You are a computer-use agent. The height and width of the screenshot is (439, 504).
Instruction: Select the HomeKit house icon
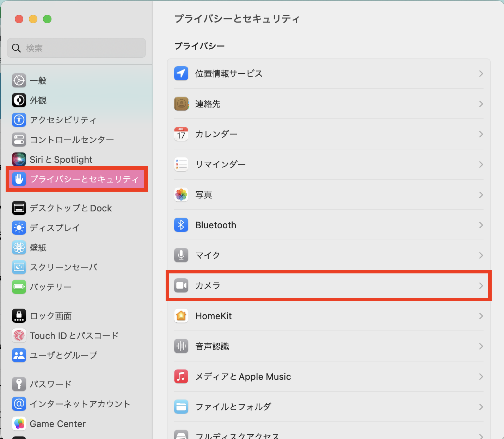[181, 316]
